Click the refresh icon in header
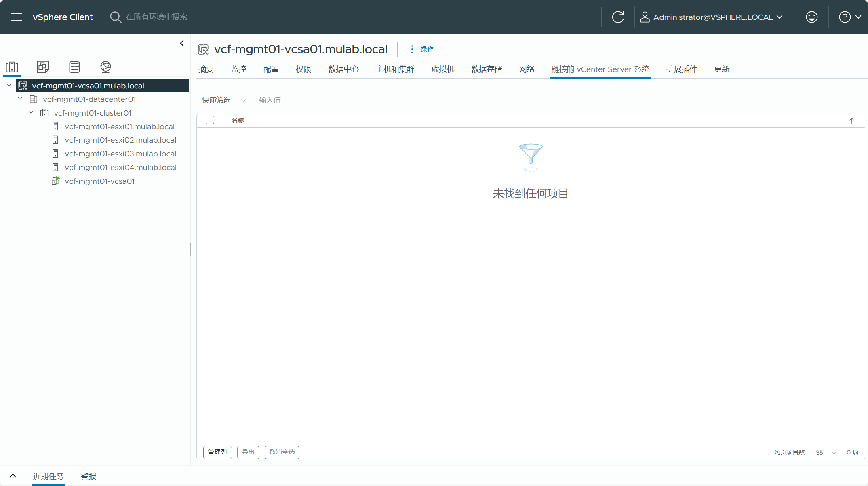 618,17
